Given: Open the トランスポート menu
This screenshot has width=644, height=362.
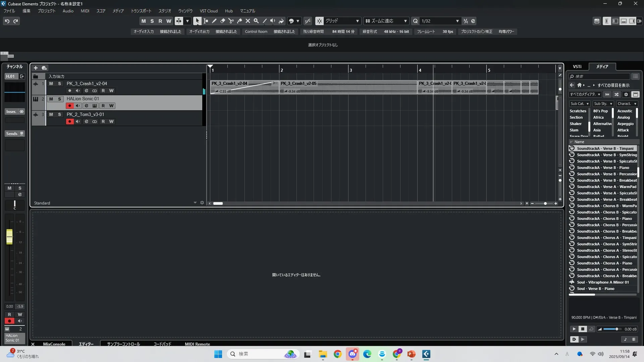Looking at the screenshot, I should pyautogui.click(x=141, y=11).
